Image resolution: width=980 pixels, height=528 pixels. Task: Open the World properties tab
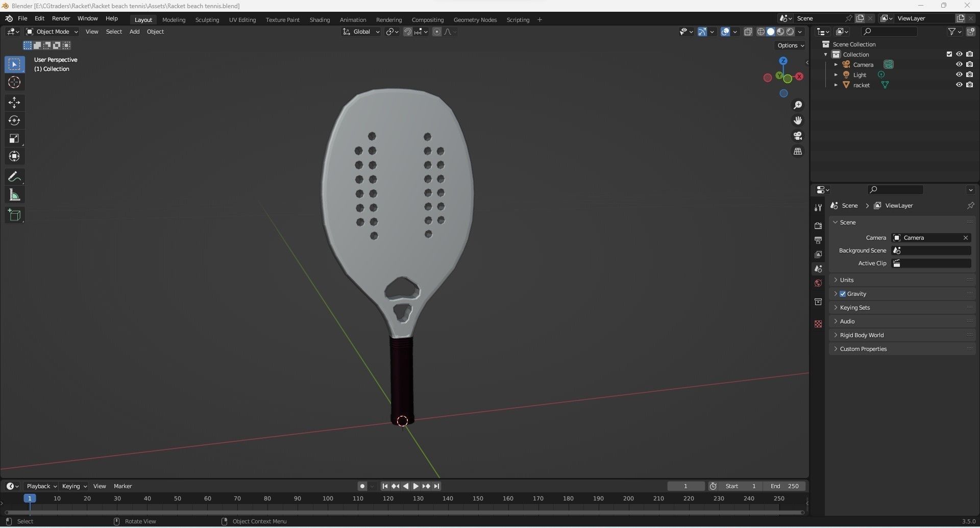pos(818,283)
